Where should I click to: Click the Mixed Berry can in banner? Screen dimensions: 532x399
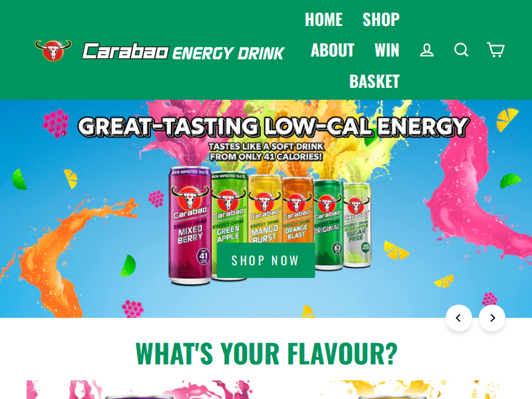click(x=190, y=225)
